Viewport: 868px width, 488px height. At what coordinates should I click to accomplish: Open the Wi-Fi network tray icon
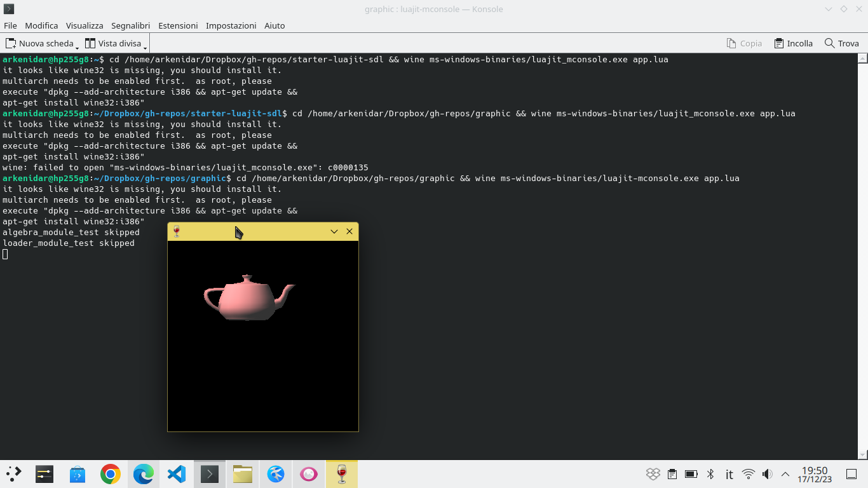[749, 474]
